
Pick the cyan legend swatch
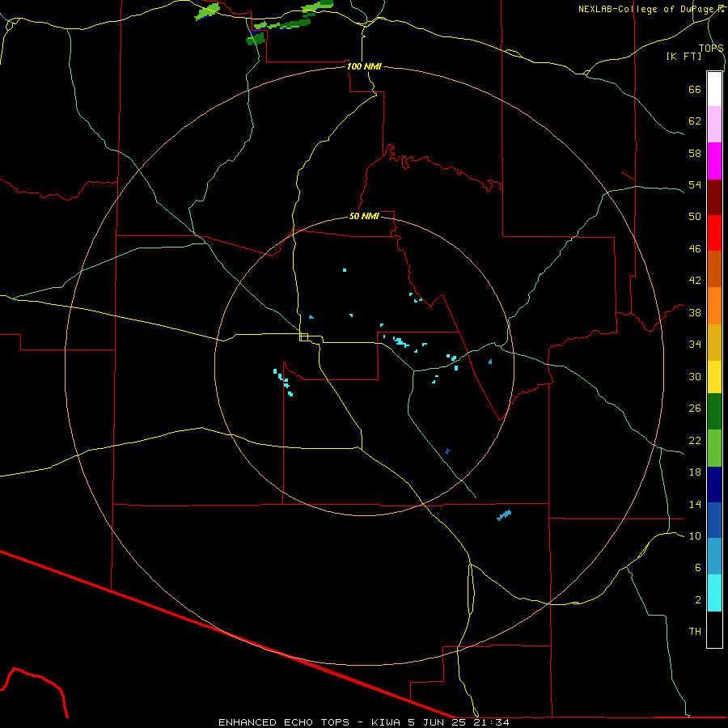point(714,593)
